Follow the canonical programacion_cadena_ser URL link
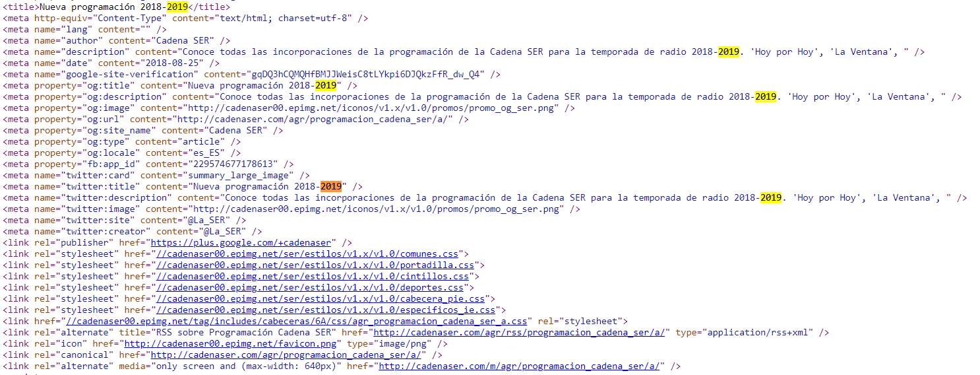 pyautogui.click(x=285, y=355)
